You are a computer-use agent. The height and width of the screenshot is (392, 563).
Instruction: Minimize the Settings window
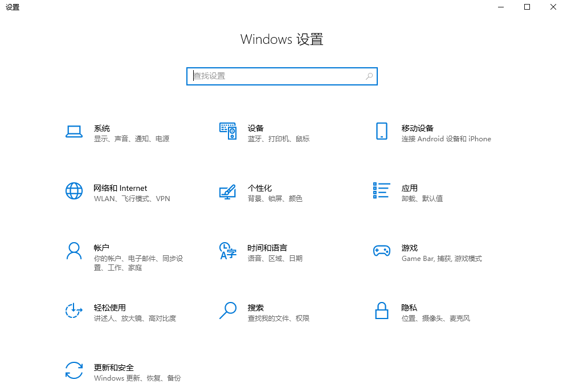500,7
